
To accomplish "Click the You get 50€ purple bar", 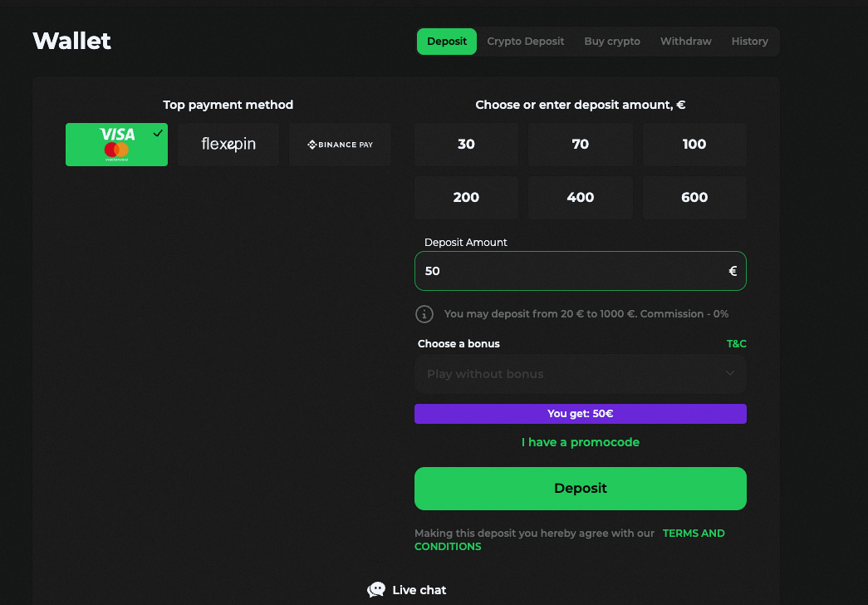I will [580, 414].
